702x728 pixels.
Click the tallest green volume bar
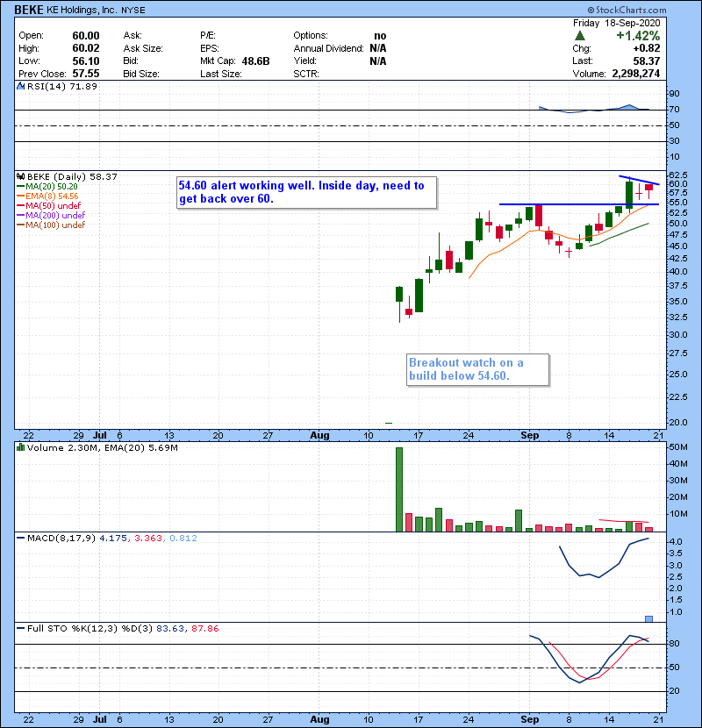(399, 489)
